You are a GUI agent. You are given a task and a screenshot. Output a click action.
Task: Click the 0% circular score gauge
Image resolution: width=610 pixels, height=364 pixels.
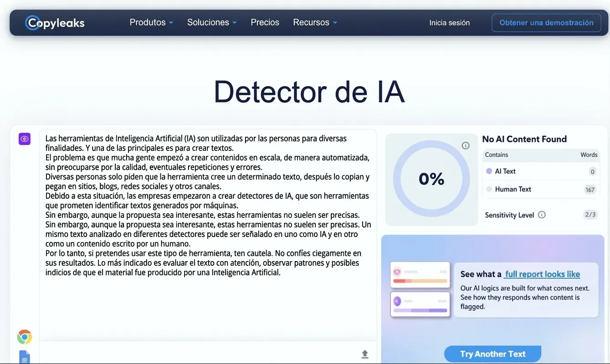pyautogui.click(x=431, y=178)
